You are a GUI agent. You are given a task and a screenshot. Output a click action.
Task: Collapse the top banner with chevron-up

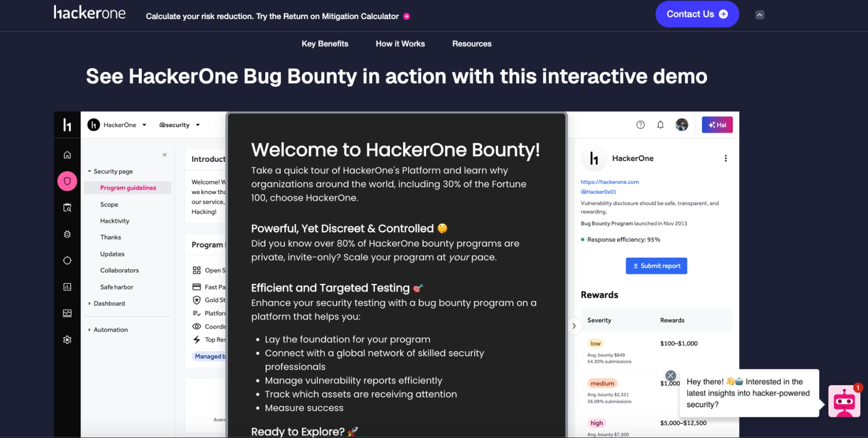(759, 15)
